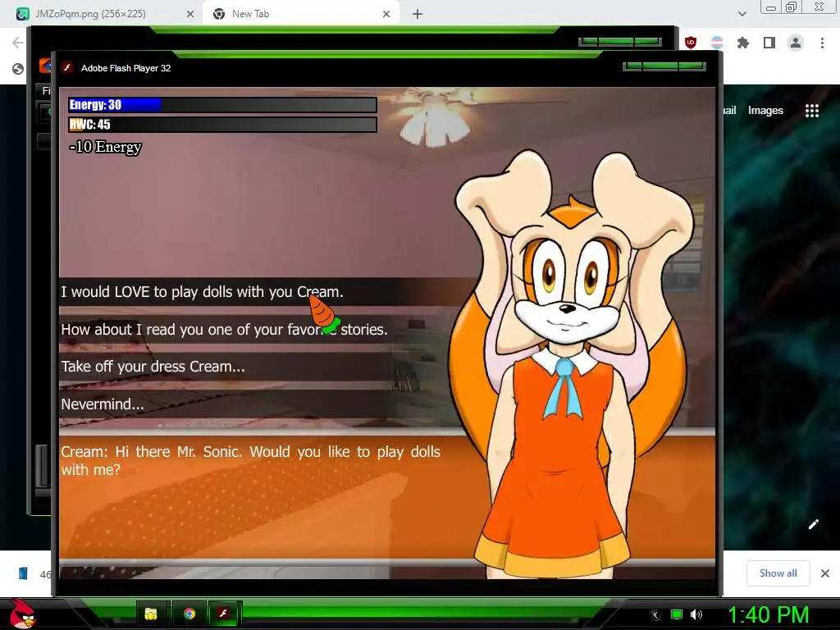Click the Adobe Flash Player title bar icon
Image resolution: width=840 pixels, height=630 pixels.
tap(67, 67)
